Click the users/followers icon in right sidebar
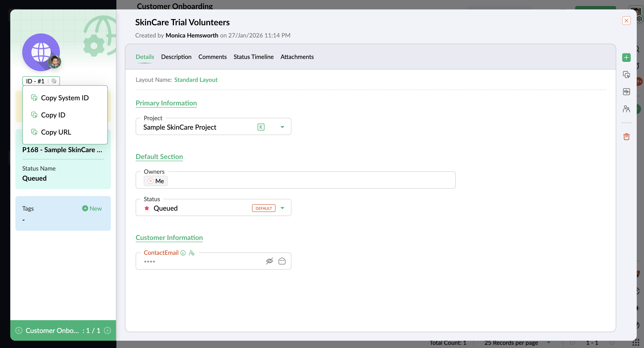The width and height of the screenshot is (644, 348). point(626,109)
